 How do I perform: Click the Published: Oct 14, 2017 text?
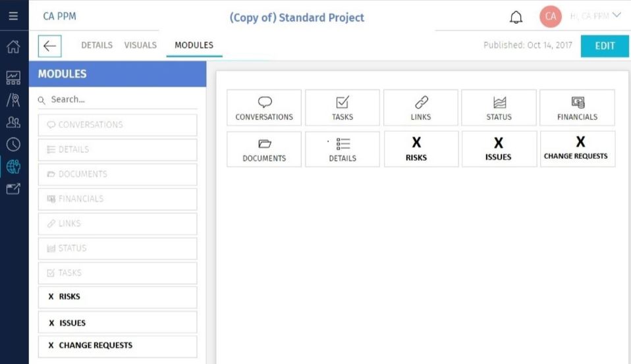tap(528, 45)
